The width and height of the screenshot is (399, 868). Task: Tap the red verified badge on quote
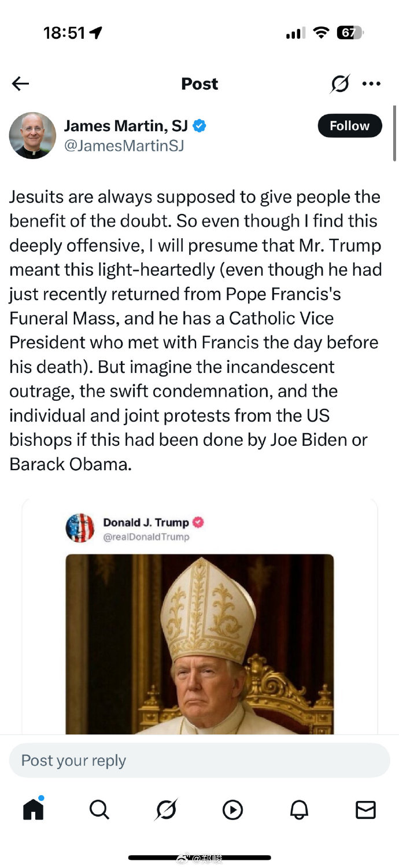click(x=198, y=522)
